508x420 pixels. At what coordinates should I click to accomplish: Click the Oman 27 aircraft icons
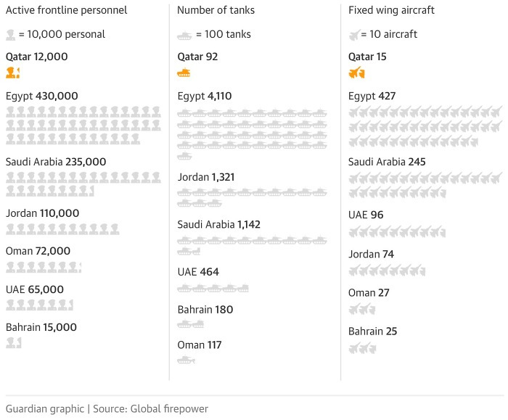point(362,310)
